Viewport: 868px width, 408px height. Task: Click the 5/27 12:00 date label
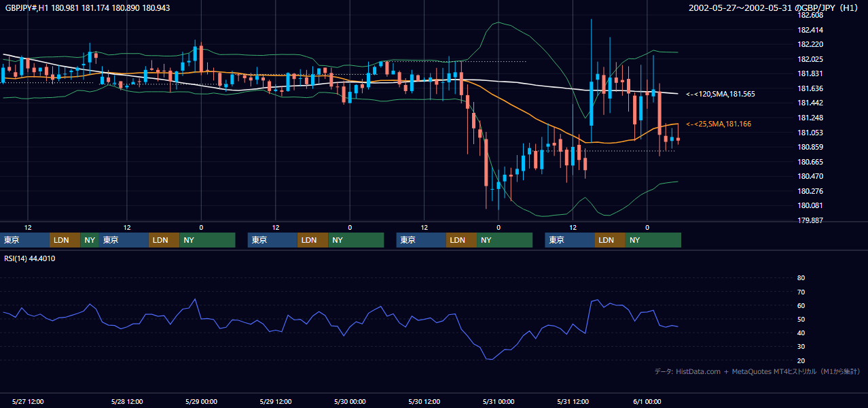click(x=29, y=402)
